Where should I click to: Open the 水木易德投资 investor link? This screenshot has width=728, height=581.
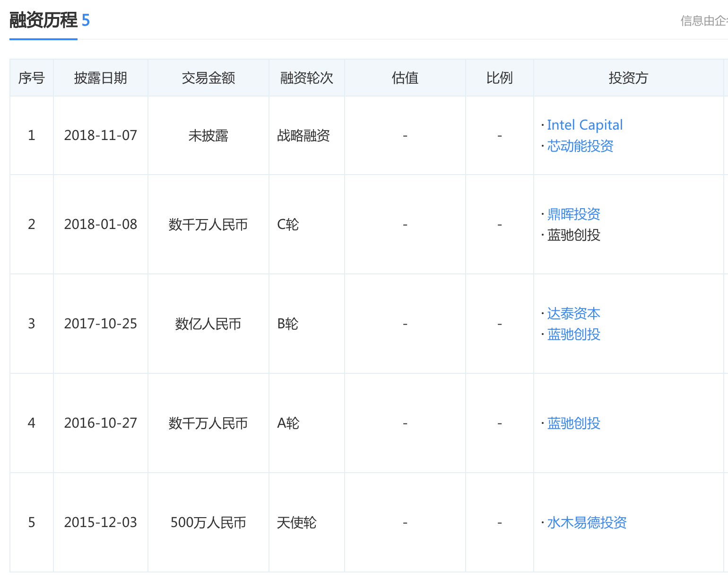(587, 522)
